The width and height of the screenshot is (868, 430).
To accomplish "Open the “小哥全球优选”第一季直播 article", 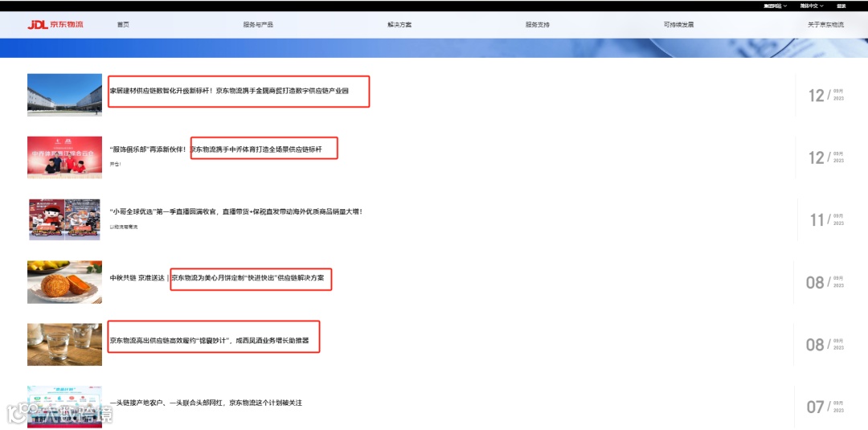I will 235,211.
